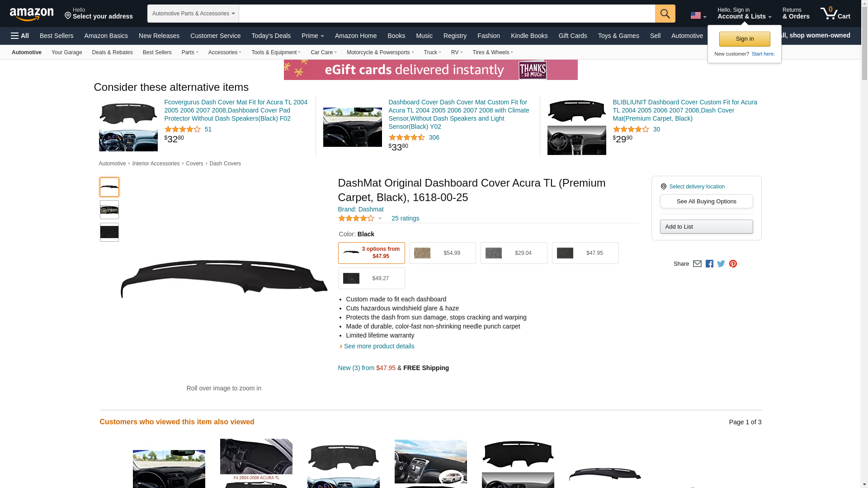
Task: Choose the $49.27 color option
Action: tap(371, 278)
